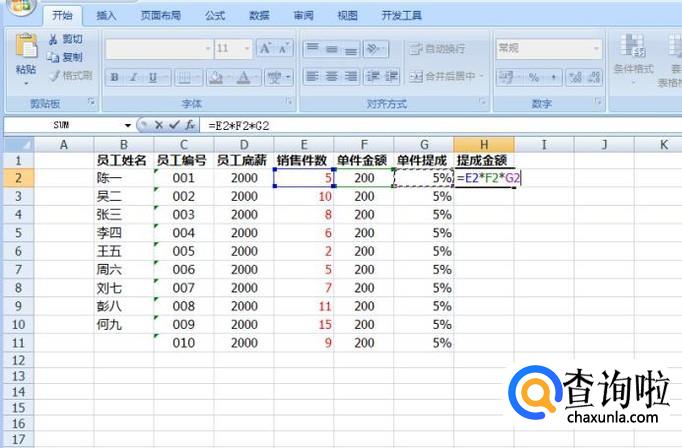Decrease decimal places
Screen dimensions: 682x448
click(x=594, y=77)
